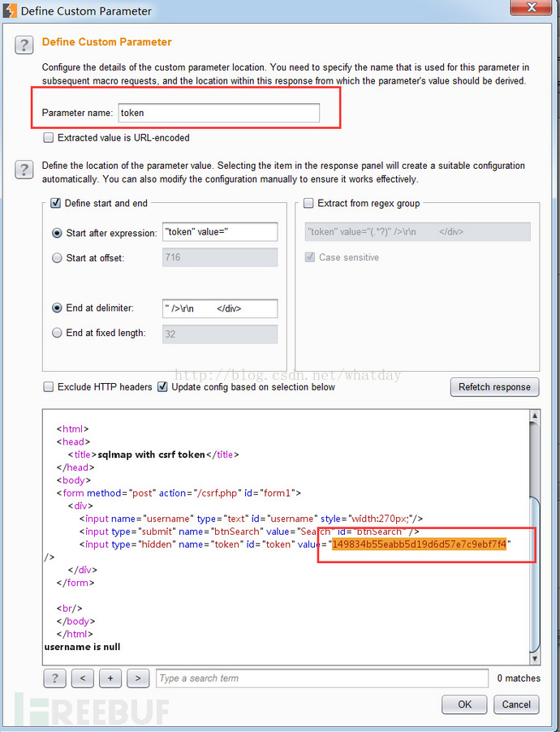
Task: Enable Extracted value is URL-encoded checkbox
Action: click(48, 138)
